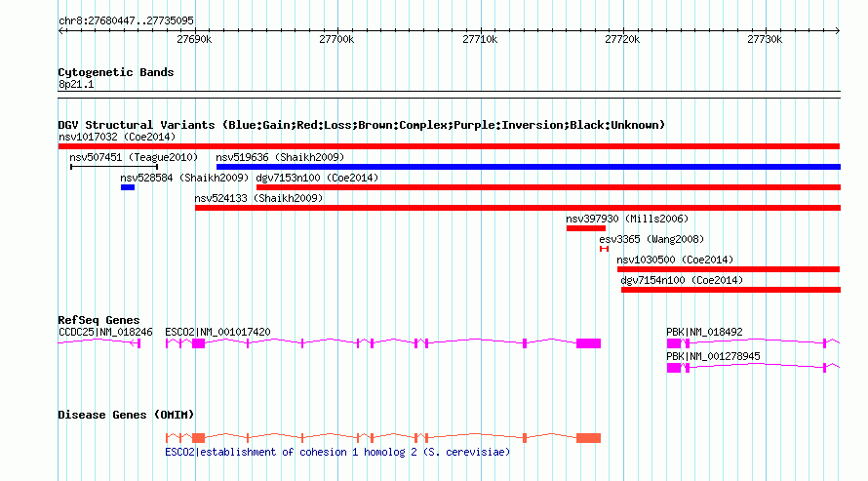
Task: Click the nsv397930 (Mills2006) red bar
Action: 586,228
